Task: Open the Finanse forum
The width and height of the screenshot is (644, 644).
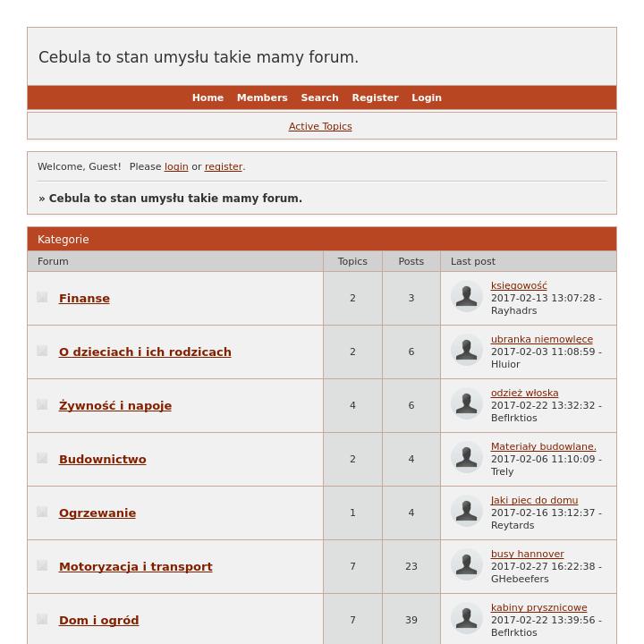Action: point(84,298)
